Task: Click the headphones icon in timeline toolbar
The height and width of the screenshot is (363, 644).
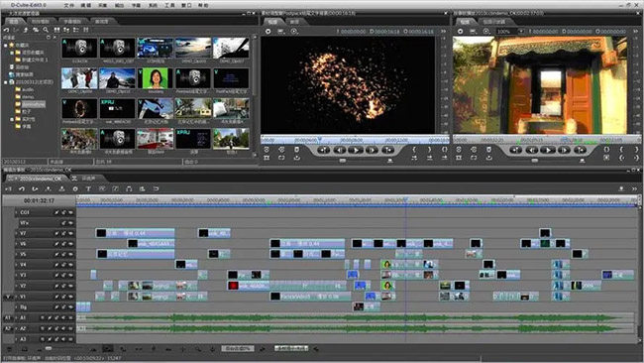Action: click(129, 188)
